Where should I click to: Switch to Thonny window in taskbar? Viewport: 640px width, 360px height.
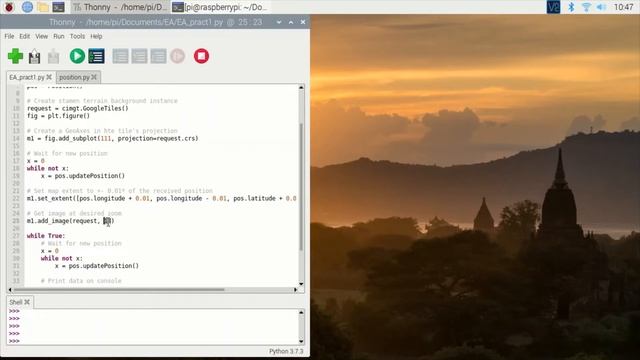click(x=120, y=7)
